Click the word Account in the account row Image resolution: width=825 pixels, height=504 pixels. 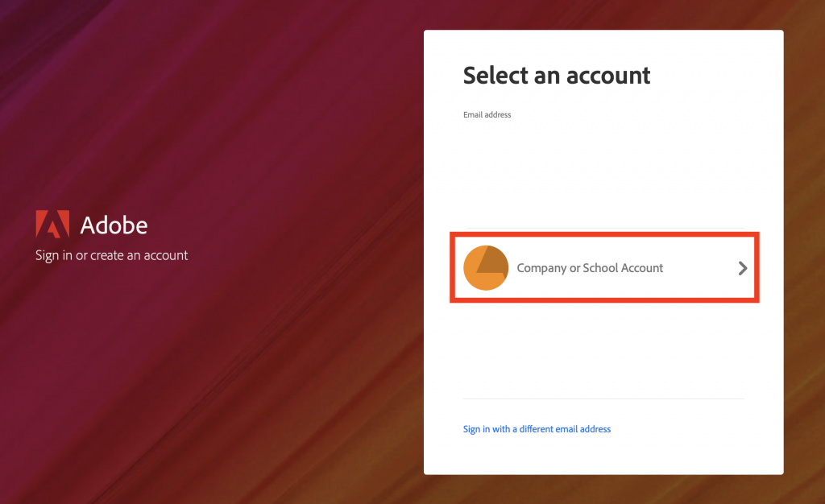click(x=642, y=268)
